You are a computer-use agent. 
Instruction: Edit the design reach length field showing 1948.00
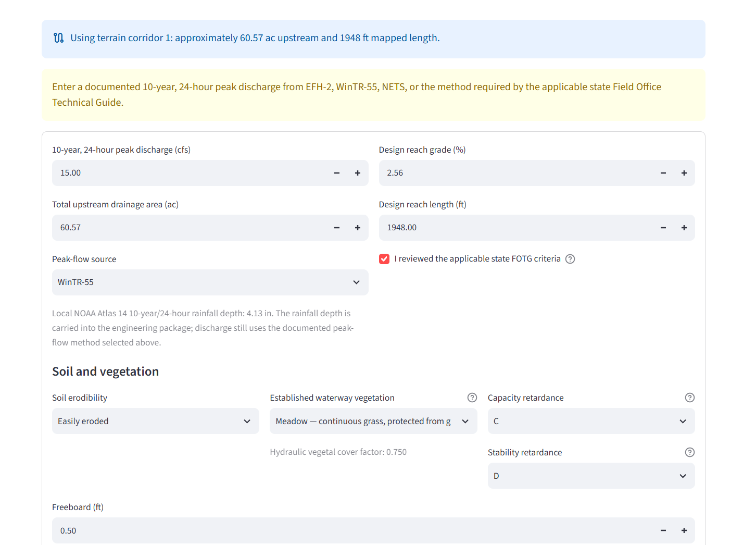coord(516,228)
